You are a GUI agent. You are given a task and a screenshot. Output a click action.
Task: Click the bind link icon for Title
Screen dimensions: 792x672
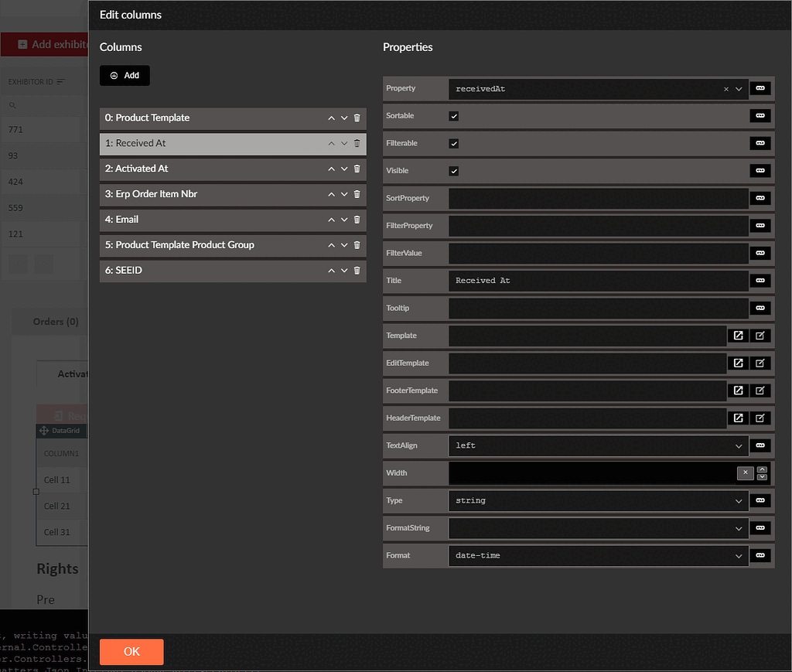pos(760,281)
